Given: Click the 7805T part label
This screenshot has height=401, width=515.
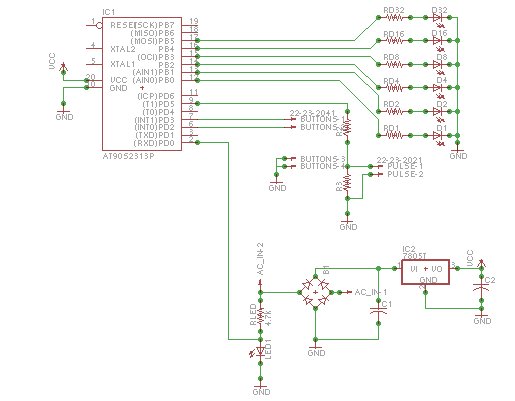Looking at the screenshot, I should click(414, 256).
